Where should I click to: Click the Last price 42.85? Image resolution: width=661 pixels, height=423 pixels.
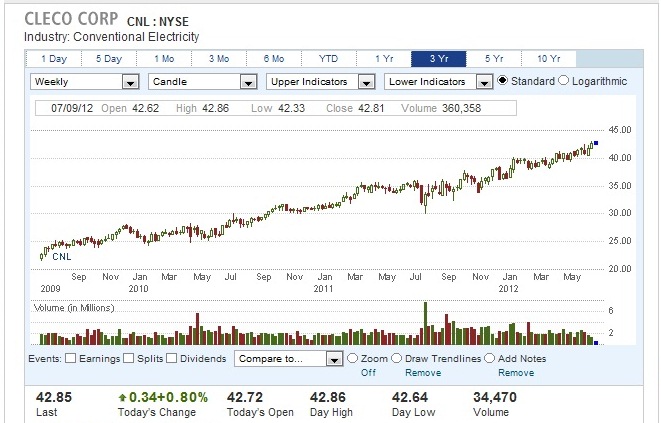(x=54, y=397)
